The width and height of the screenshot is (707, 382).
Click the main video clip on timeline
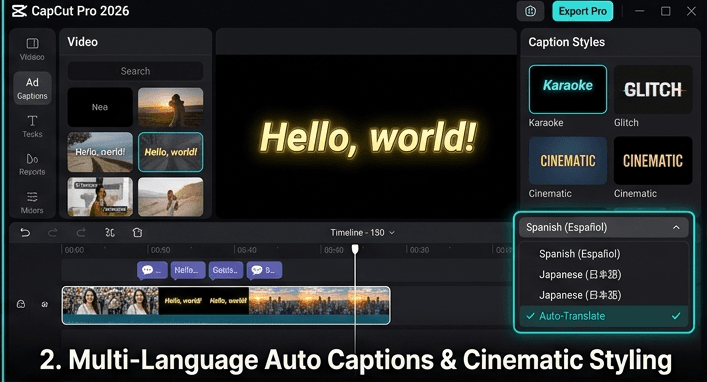[226, 305]
